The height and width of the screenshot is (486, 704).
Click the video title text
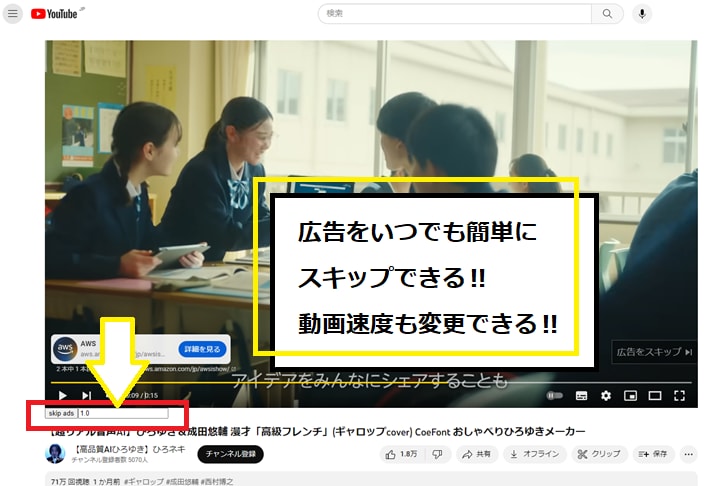coord(317,432)
